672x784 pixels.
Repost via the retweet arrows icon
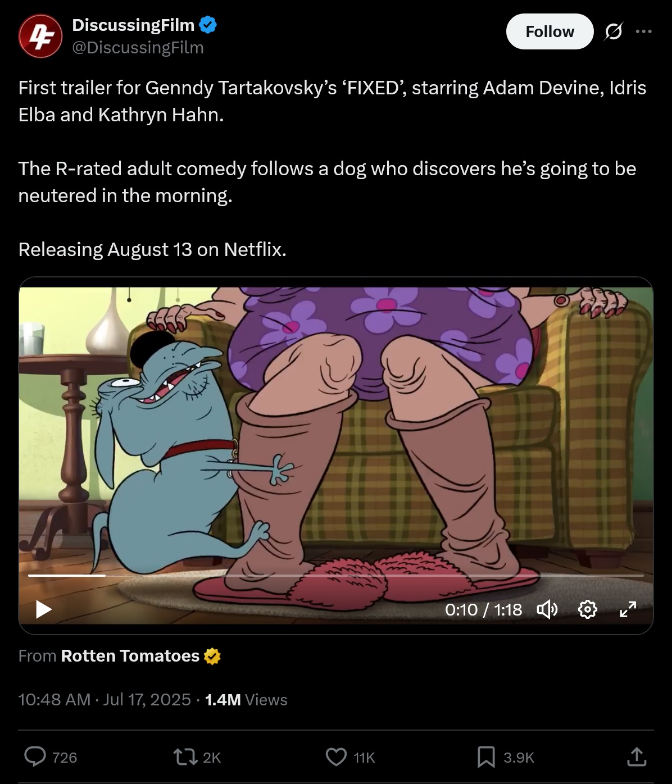click(x=185, y=757)
